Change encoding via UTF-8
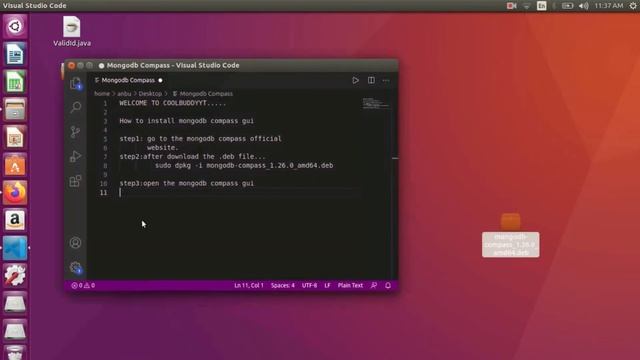 point(309,285)
